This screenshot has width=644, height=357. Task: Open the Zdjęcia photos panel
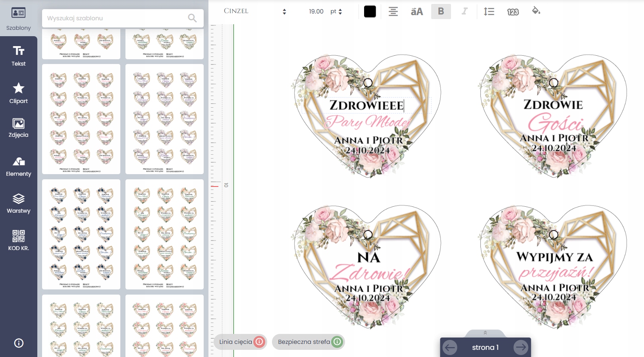(x=18, y=128)
